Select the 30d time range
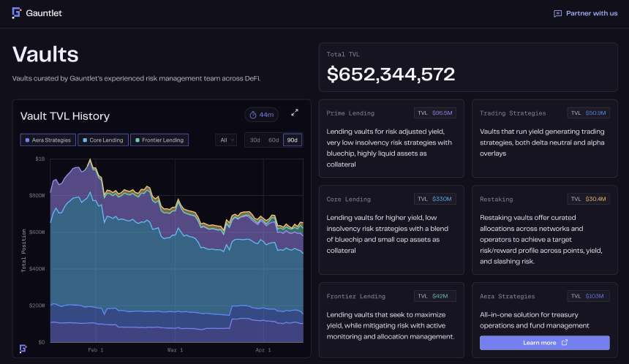Image resolution: width=629 pixels, height=364 pixels. (255, 140)
